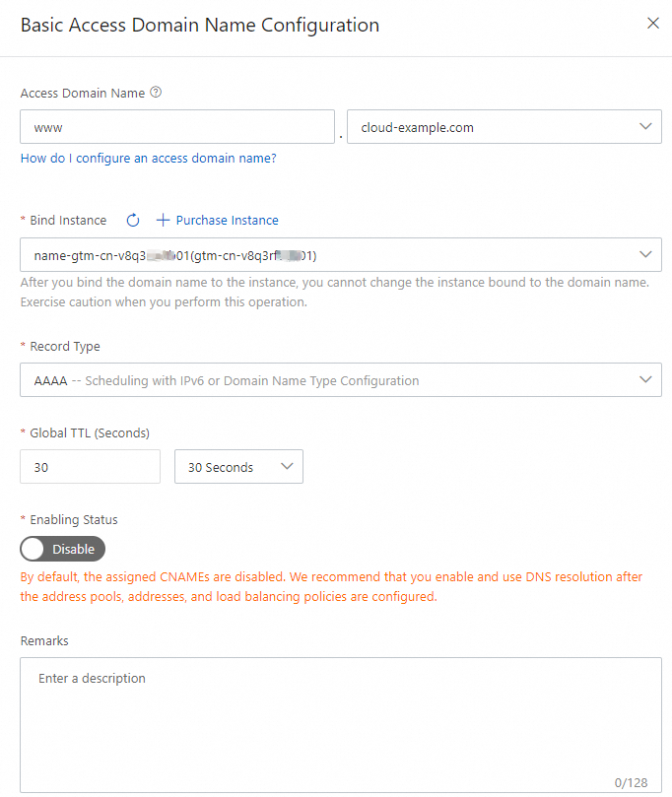672x797 pixels.
Task: Click the Record Type dropdown chevron
Action: tap(645, 379)
